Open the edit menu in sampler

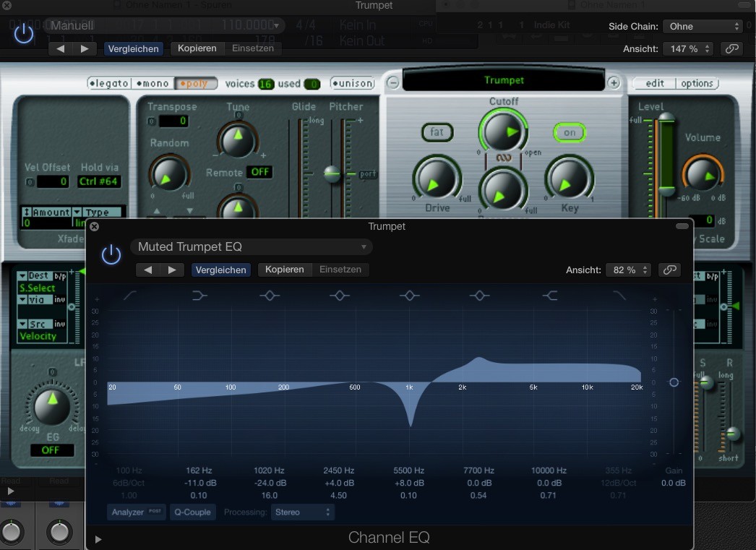click(x=654, y=83)
